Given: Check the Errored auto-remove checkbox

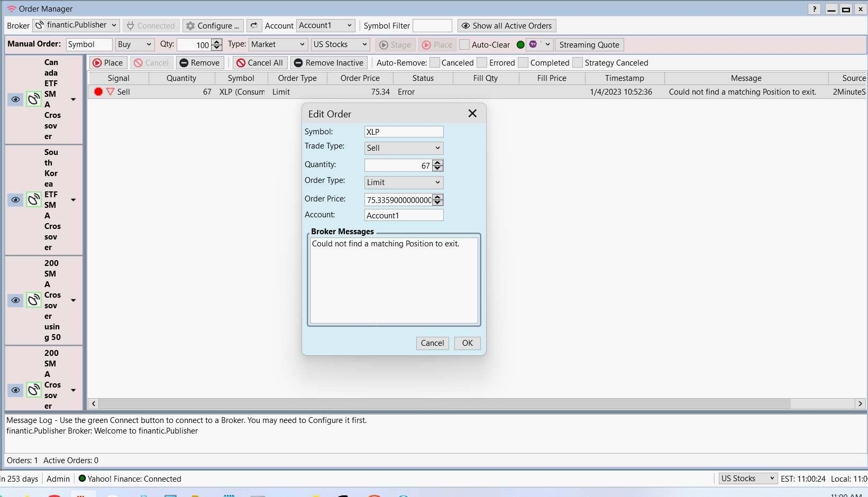Looking at the screenshot, I should 482,62.
